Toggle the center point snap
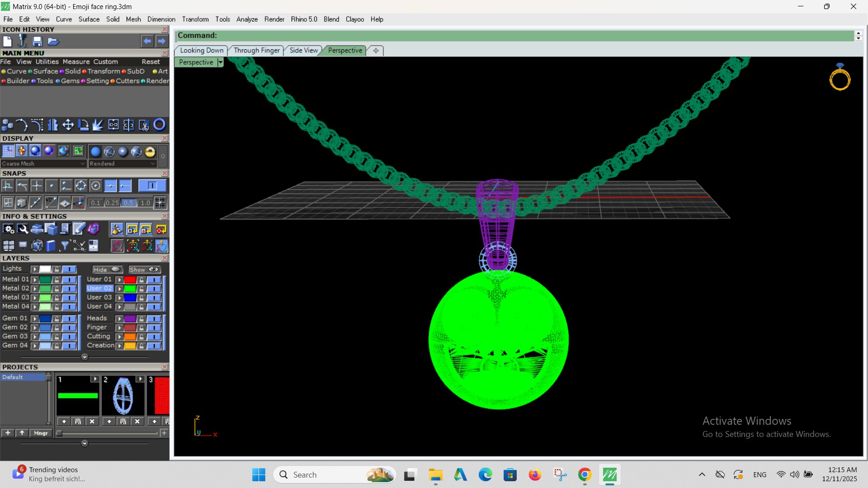Image resolution: width=868 pixels, height=488 pixels. point(95,186)
